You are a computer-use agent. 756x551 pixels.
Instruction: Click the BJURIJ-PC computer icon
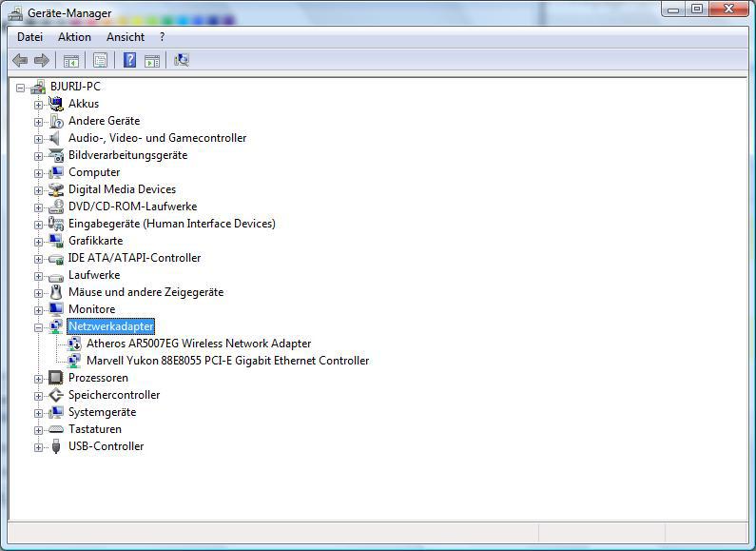pyautogui.click(x=38, y=87)
